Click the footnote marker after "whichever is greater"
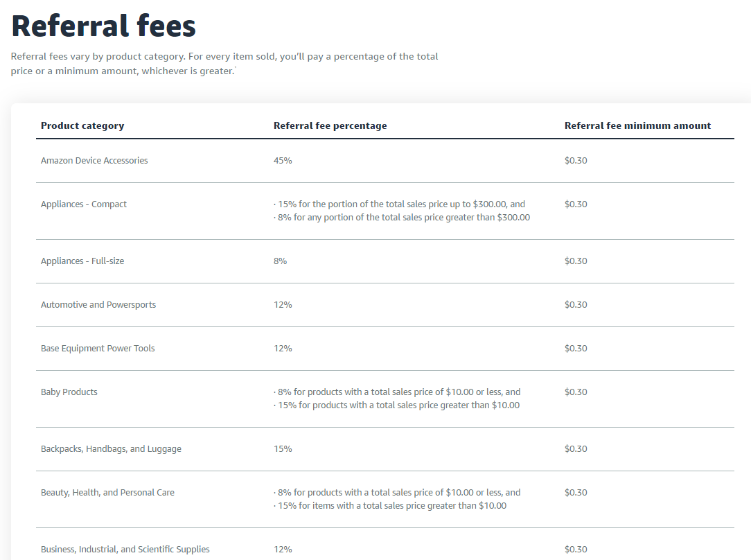The height and width of the screenshot is (560, 751). 236,69
